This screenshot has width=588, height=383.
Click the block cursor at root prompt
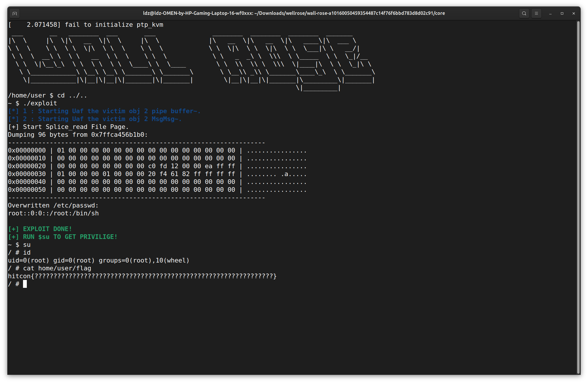pyautogui.click(x=25, y=284)
